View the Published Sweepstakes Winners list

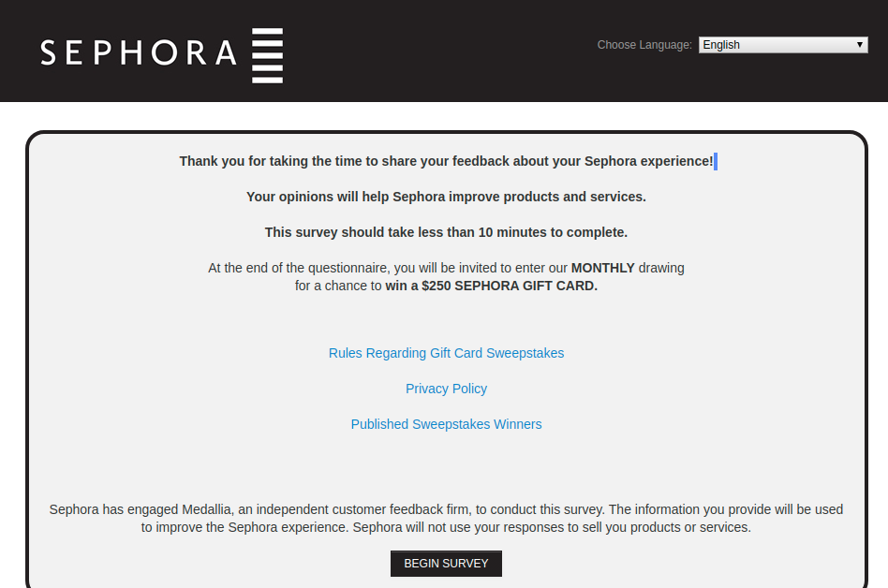[446, 424]
